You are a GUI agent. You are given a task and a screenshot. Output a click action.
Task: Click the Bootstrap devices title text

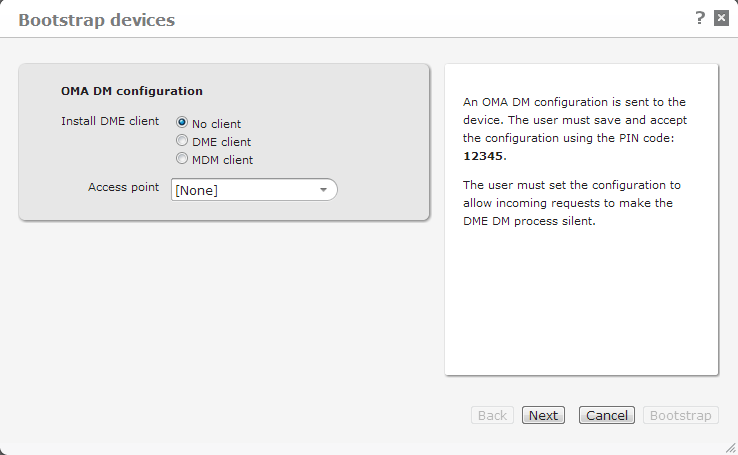97,20
